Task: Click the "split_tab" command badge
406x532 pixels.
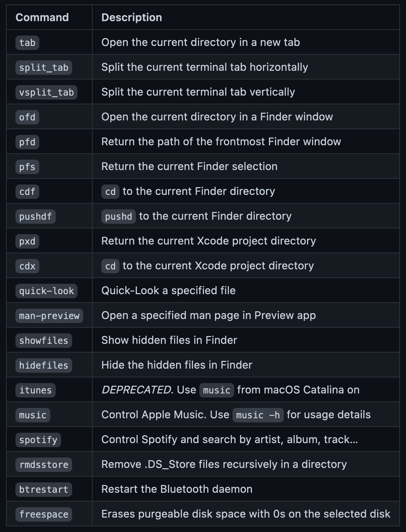Action: [x=44, y=67]
